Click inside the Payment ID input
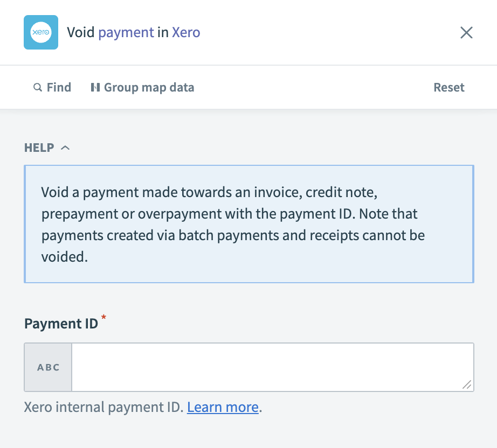This screenshot has width=497, height=448. pos(270,367)
